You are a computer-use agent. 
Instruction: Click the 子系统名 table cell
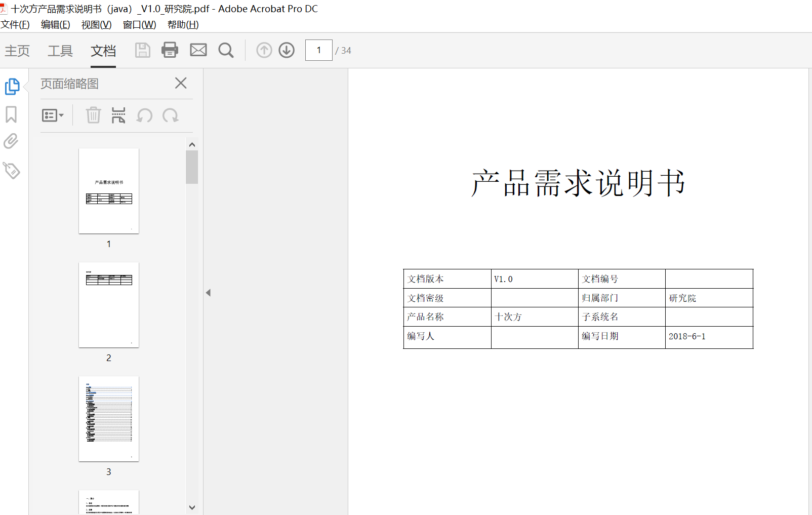[622, 317]
